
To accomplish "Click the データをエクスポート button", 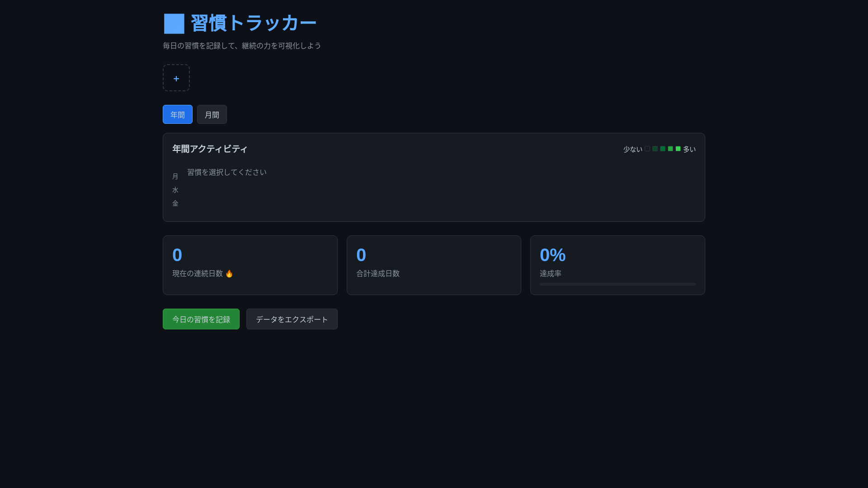I will pos(292,319).
